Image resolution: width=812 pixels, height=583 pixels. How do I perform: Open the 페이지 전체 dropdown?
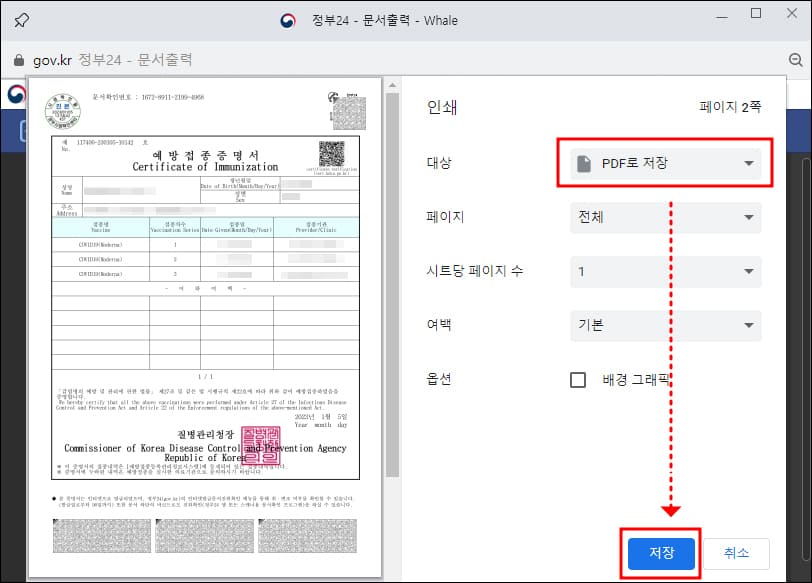663,217
